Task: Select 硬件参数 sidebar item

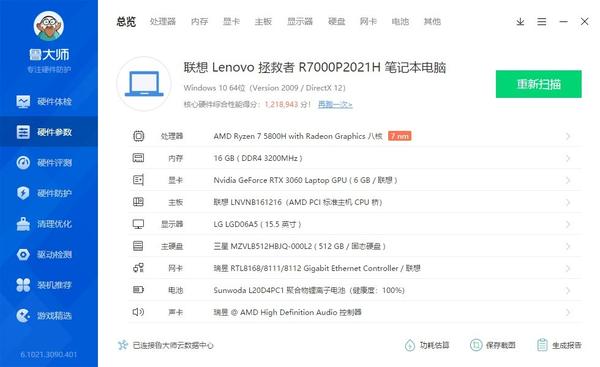Action: point(49,132)
